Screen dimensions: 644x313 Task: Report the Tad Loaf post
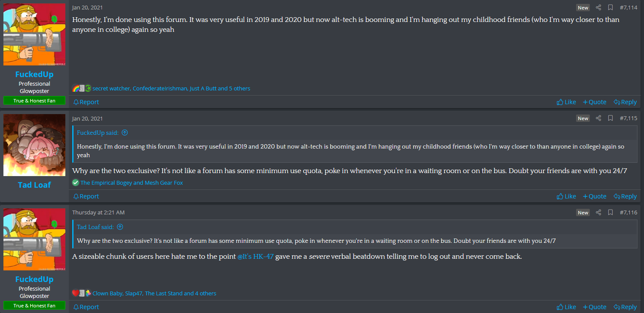(x=86, y=196)
